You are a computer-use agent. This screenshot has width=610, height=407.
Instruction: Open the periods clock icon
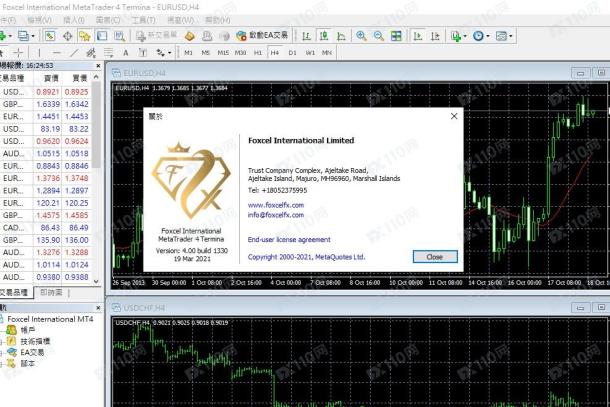[x=478, y=36]
